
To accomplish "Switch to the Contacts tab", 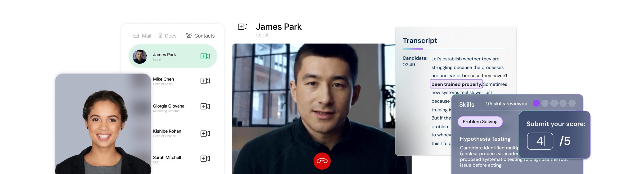I will coord(200,36).
